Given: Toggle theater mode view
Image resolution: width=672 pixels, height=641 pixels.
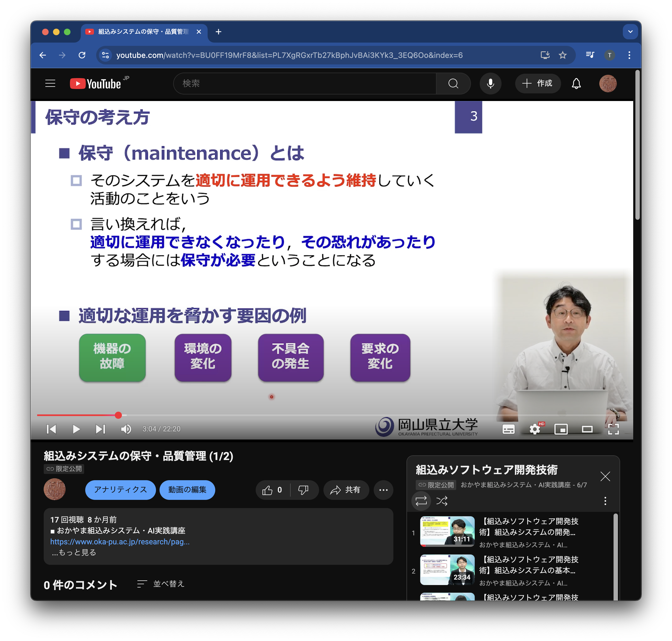Looking at the screenshot, I should [x=587, y=429].
